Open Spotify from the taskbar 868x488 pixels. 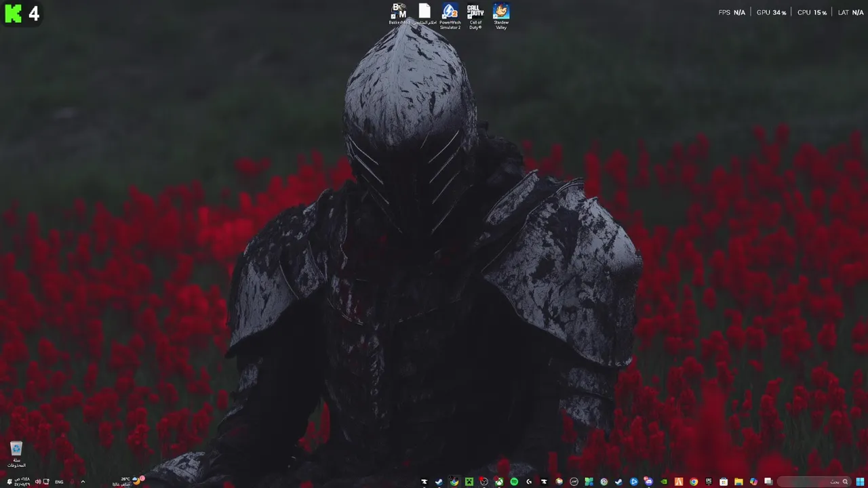514,482
